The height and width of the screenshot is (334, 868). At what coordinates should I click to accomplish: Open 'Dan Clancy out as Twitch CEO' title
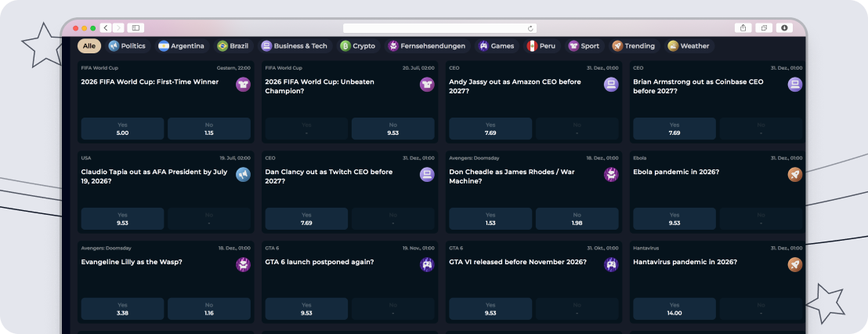(x=329, y=176)
